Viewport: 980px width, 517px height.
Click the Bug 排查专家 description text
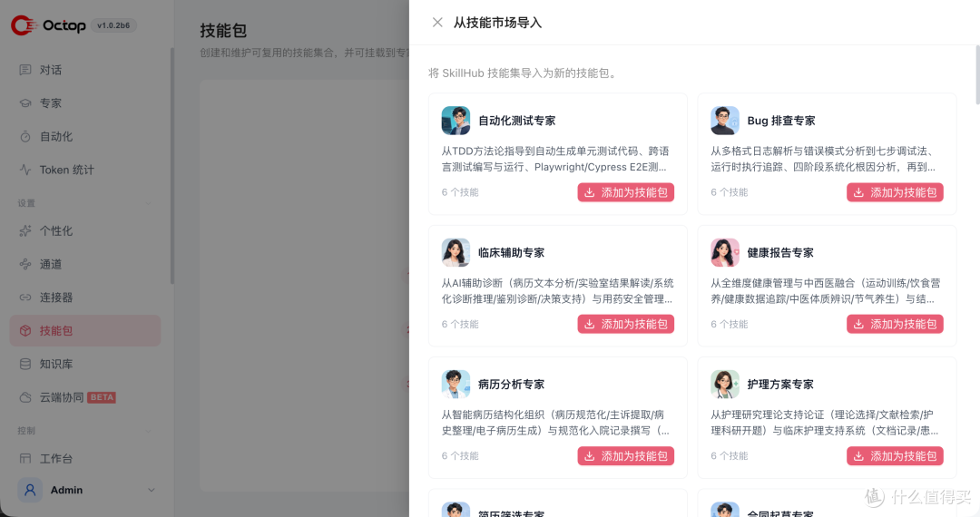point(823,160)
